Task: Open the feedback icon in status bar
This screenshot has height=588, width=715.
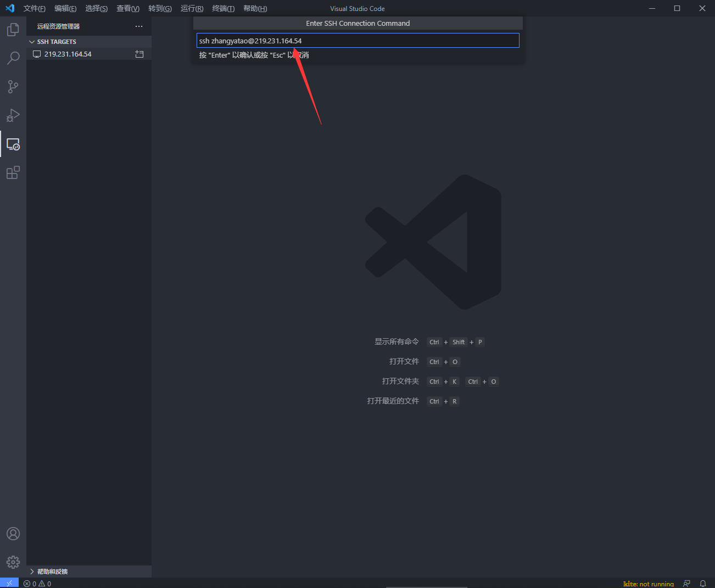Action: pos(686,584)
